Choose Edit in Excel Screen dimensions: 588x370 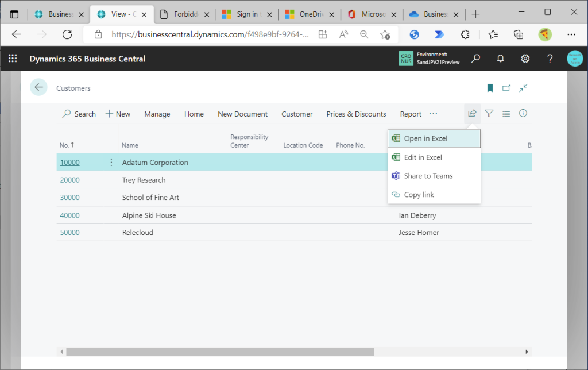434,157
